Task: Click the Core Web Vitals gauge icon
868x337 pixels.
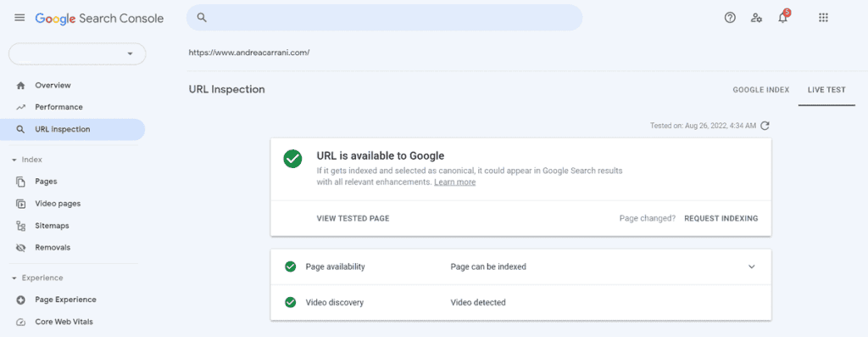Action: [x=21, y=322]
